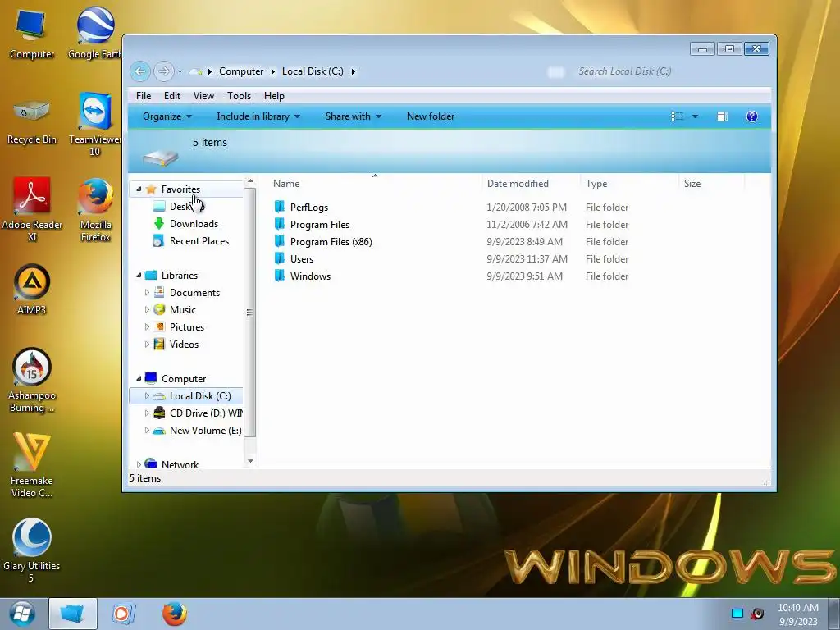The image size is (840, 630).
Task: Open the Help menu
Action: pos(274,96)
